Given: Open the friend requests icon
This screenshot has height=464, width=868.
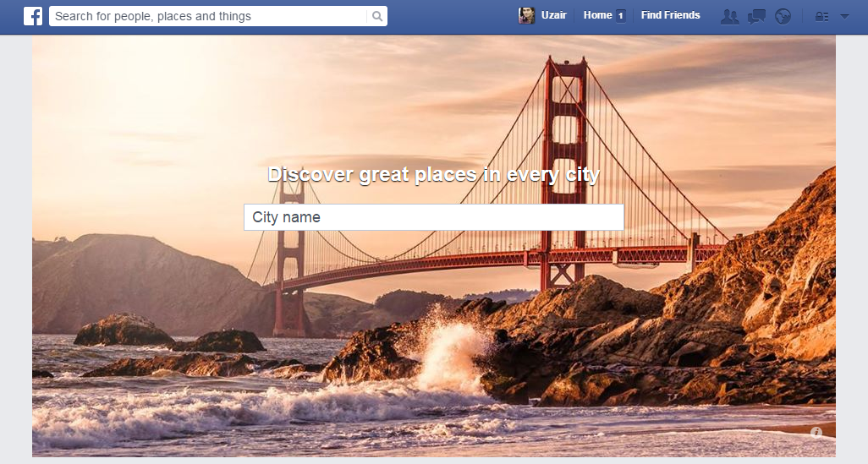Looking at the screenshot, I should tap(729, 16).
